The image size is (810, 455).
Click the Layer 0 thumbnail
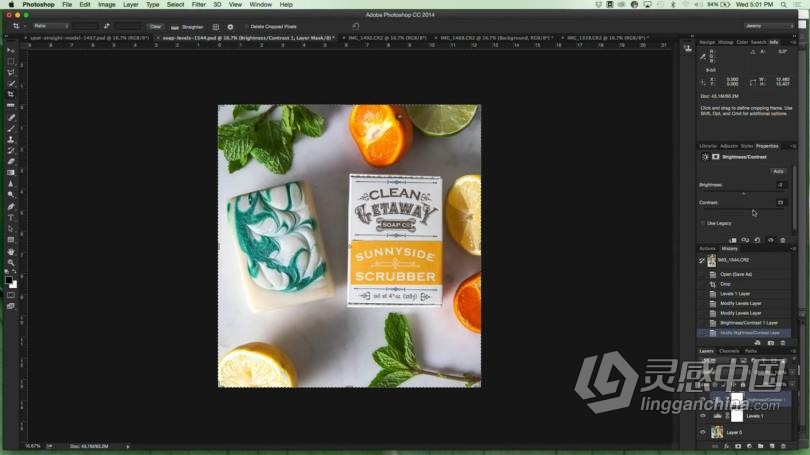pyautogui.click(x=717, y=432)
